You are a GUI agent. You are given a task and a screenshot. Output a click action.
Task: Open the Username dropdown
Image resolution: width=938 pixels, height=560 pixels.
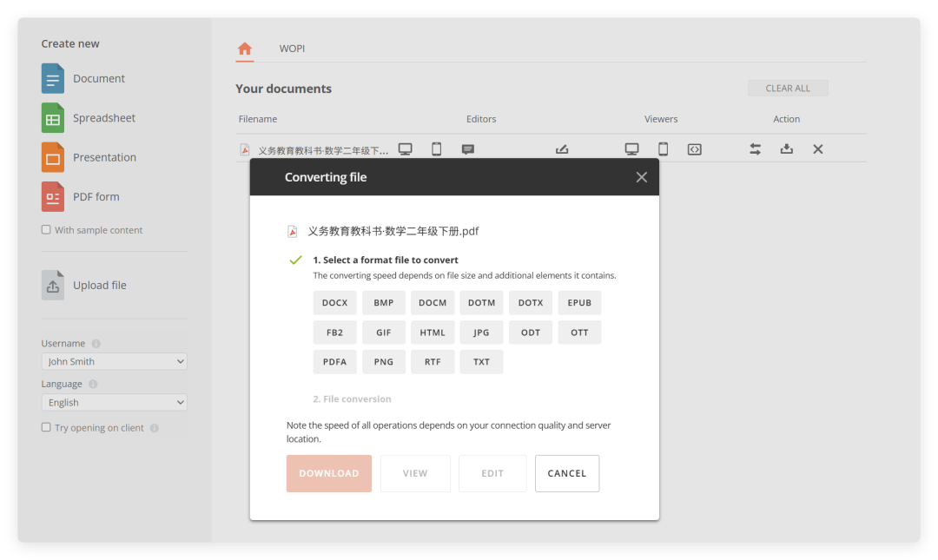tap(115, 361)
